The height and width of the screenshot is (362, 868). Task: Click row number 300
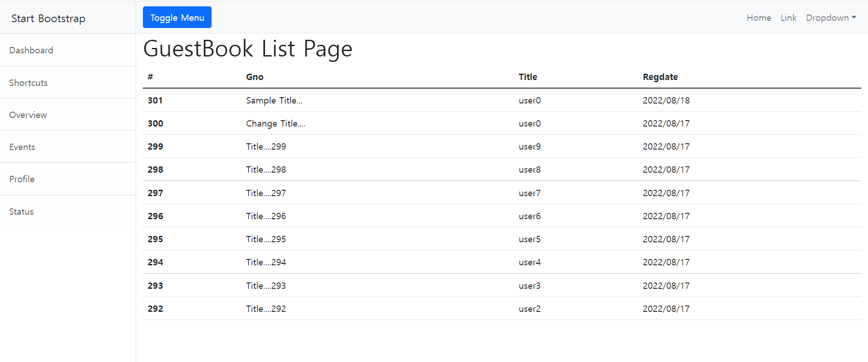click(x=156, y=123)
